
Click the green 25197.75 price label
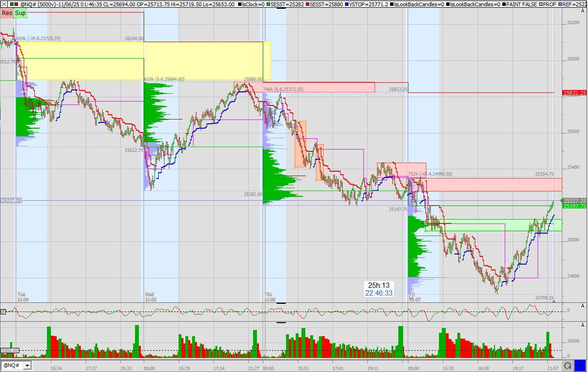(x=574, y=206)
